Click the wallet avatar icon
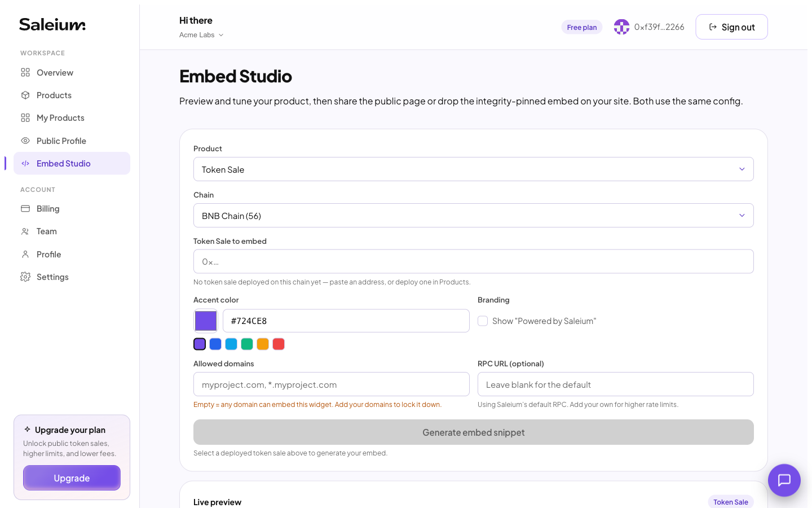This screenshot has width=812, height=508. pos(621,27)
